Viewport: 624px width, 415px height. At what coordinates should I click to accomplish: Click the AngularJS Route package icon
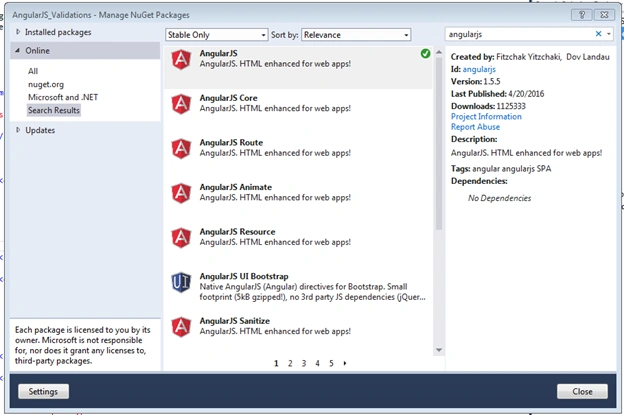coord(181,149)
